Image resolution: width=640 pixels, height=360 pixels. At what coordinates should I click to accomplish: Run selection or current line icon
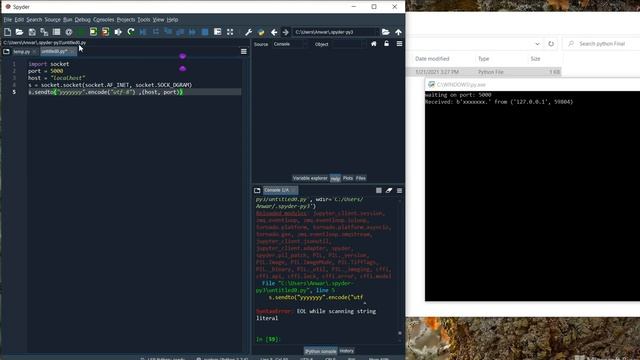118,32
